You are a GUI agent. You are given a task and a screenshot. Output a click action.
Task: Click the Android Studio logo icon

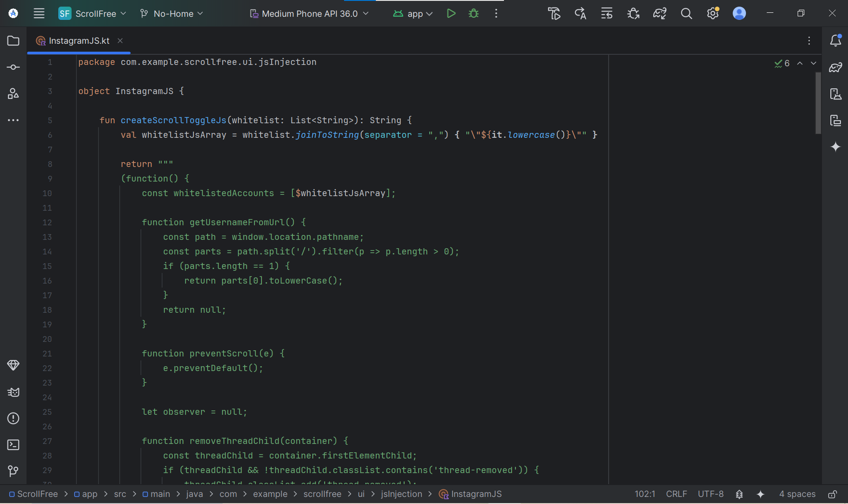(13, 13)
